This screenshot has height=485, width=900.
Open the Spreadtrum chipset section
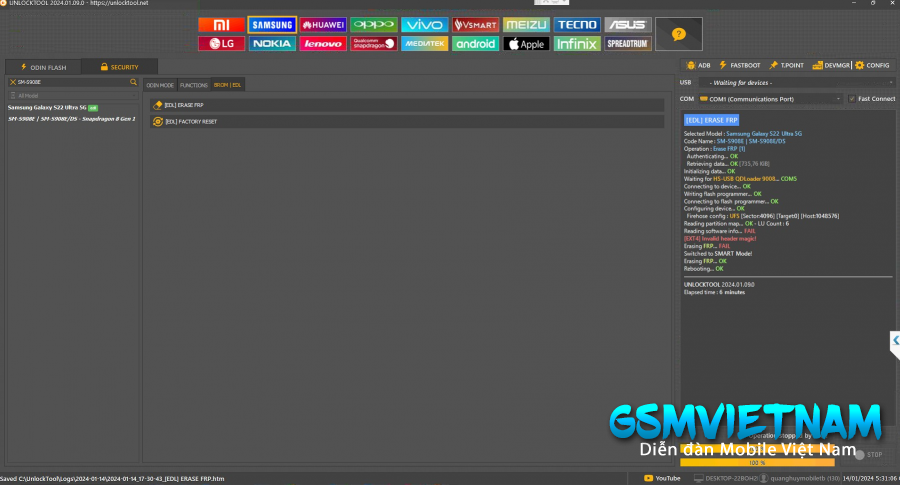coord(627,44)
